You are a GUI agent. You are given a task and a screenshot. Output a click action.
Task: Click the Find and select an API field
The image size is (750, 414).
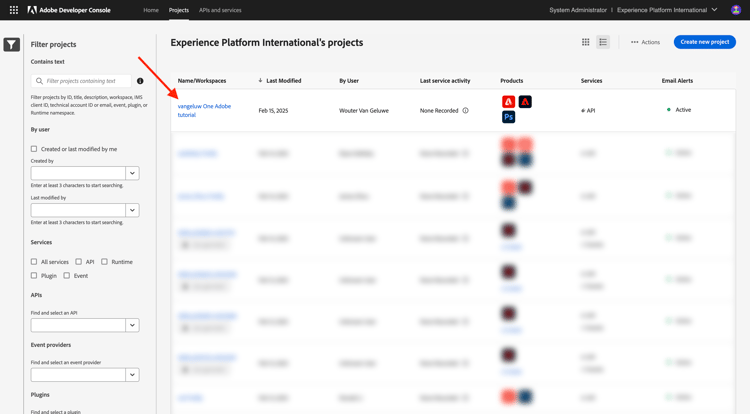pos(78,325)
